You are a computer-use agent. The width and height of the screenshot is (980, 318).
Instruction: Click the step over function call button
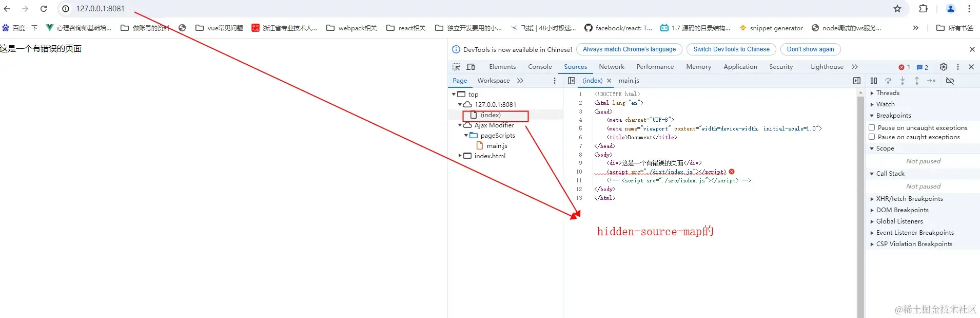pyautogui.click(x=888, y=81)
